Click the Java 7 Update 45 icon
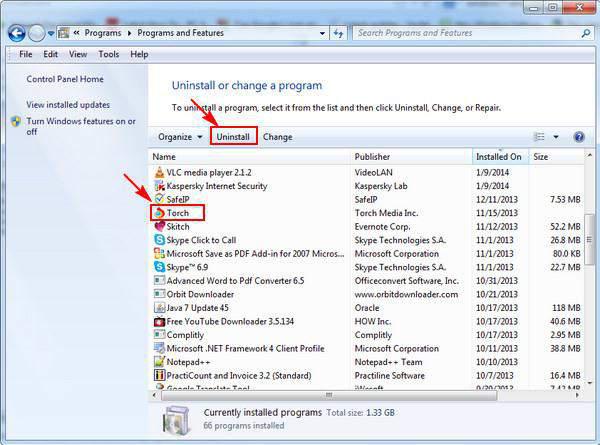The height and width of the screenshot is (445, 600). [159, 308]
